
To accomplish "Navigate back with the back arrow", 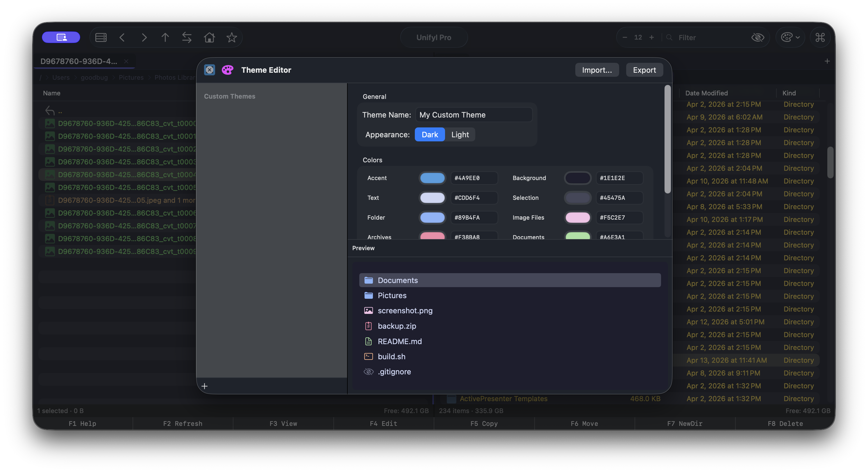I will pyautogui.click(x=122, y=38).
